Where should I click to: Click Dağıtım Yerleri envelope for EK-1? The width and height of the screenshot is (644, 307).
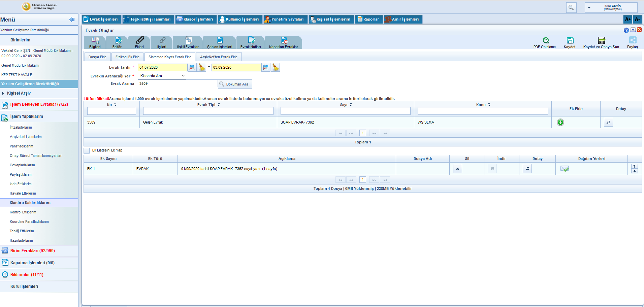coord(565,169)
